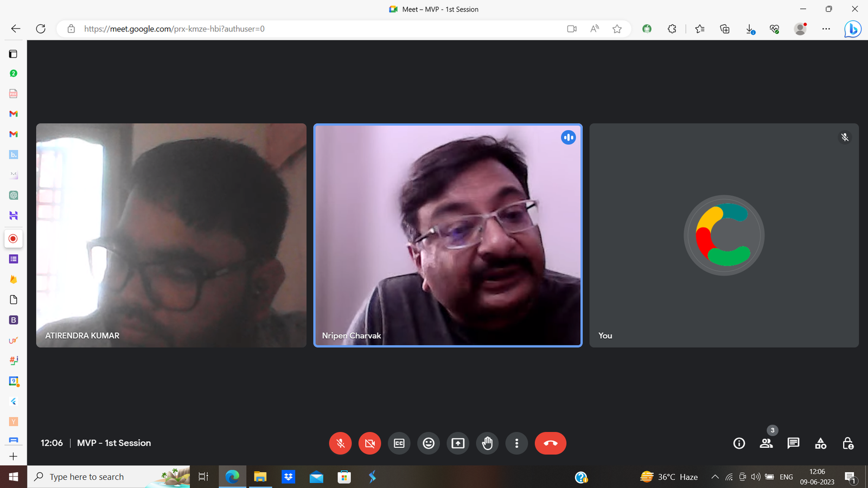The height and width of the screenshot is (488, 868).
Task: Leave the call with red hang-up button
Action: pos(550,443)
